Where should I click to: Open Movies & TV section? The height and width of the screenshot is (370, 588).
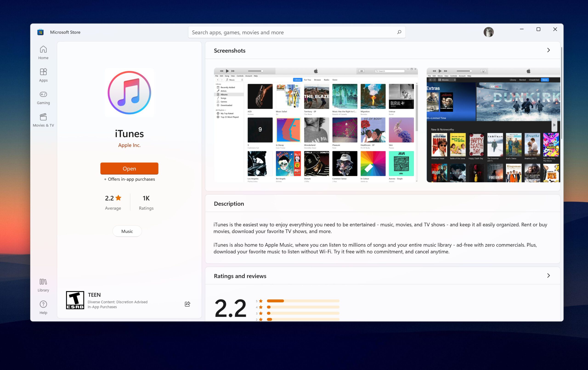(x=43, y=120)
